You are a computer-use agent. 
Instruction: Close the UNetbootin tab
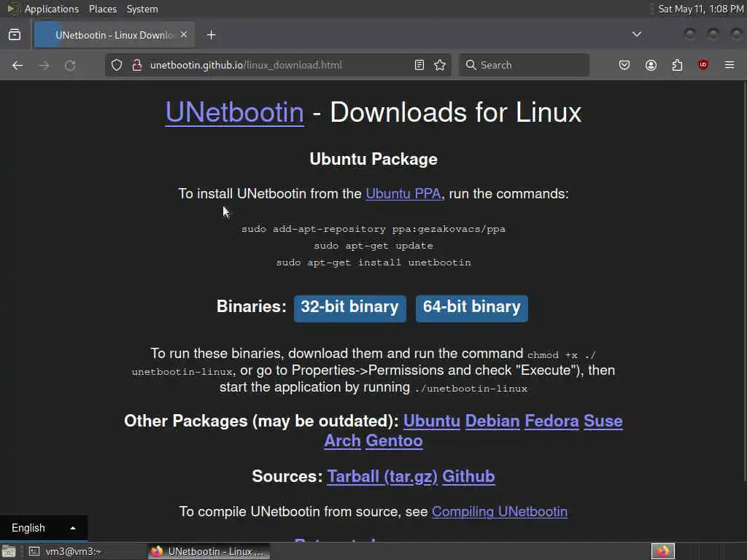click(x=184, y=35)
